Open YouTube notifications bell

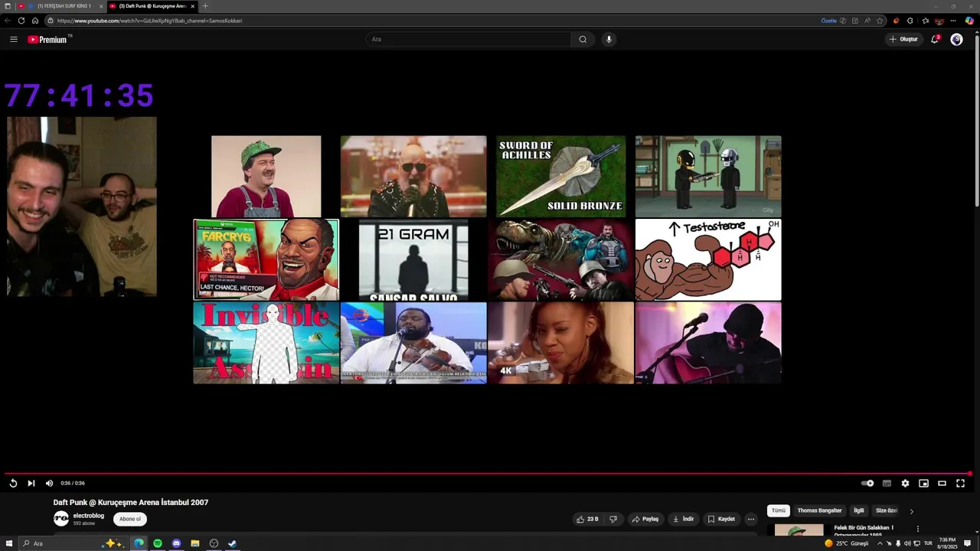point(935,39)
